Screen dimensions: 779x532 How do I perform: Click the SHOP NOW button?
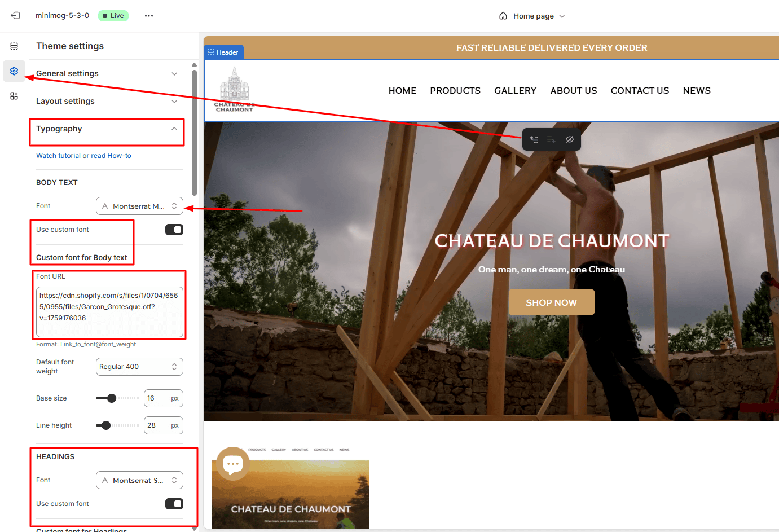552,302
